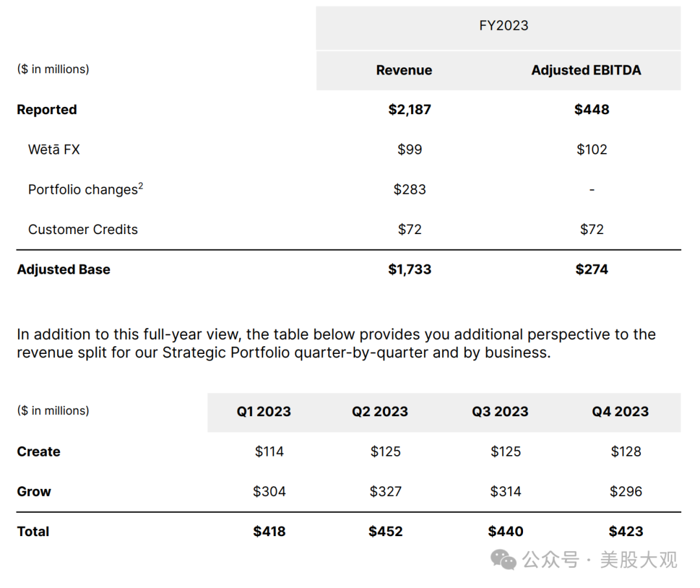700x588 pixels.
Task: Select the Q1 2023 column header
Action: [264, 412]
